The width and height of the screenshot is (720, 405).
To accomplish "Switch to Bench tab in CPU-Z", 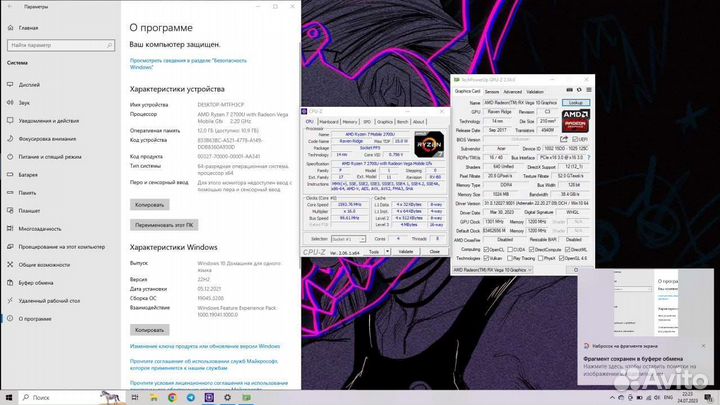I will pyautogui.click(x=402, y=122).
